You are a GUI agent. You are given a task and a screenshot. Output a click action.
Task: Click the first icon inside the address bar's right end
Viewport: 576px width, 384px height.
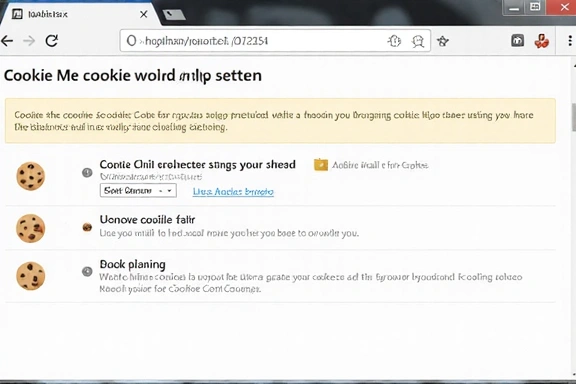[x=394, y=41]
